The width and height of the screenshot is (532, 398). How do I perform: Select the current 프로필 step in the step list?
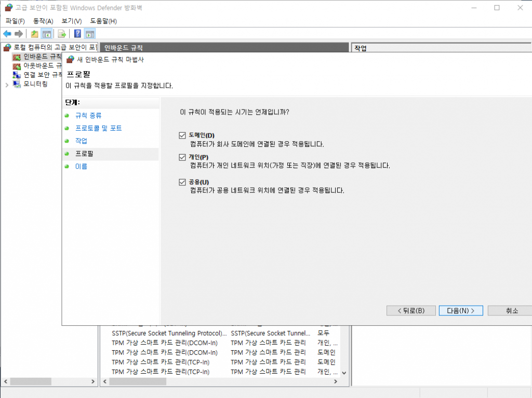(x=111, y=154)
